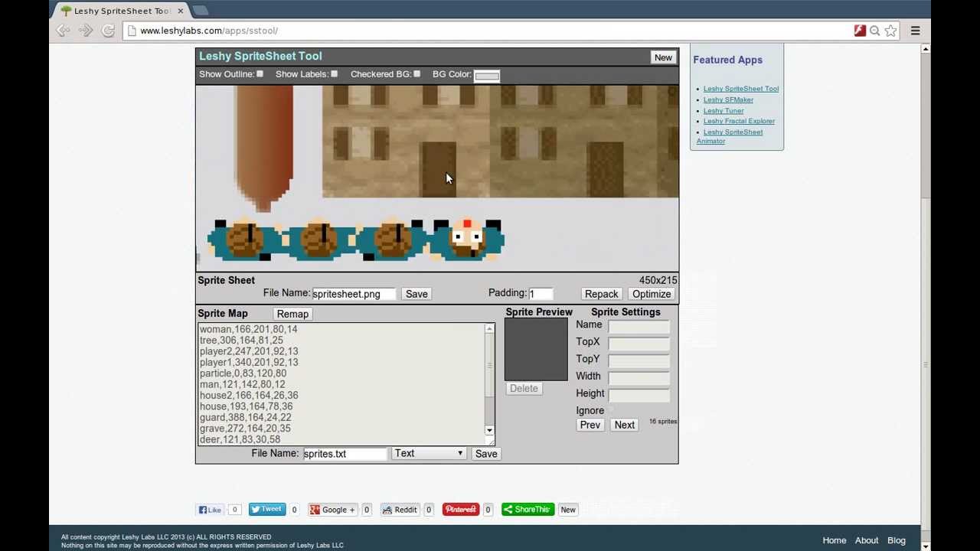Screen dimensions: 980x551
Task: Click the Facebook Like button
Action: pos(211,510)
